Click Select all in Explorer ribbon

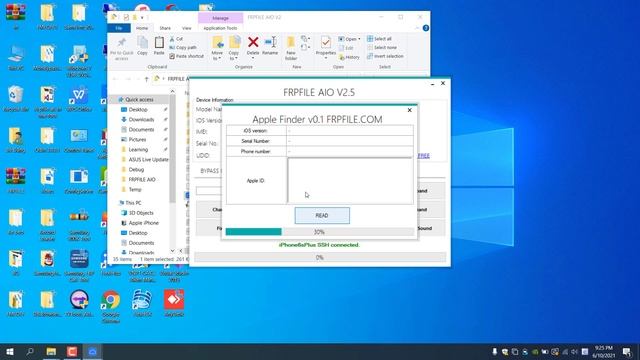pyautogui.click(x=379, y=38)
